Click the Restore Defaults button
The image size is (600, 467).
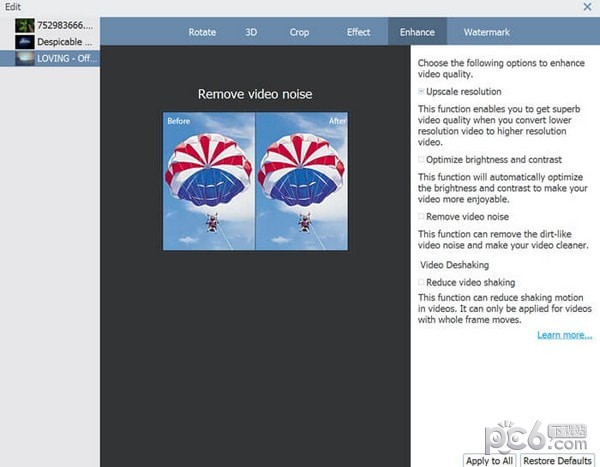pos(558,460)
